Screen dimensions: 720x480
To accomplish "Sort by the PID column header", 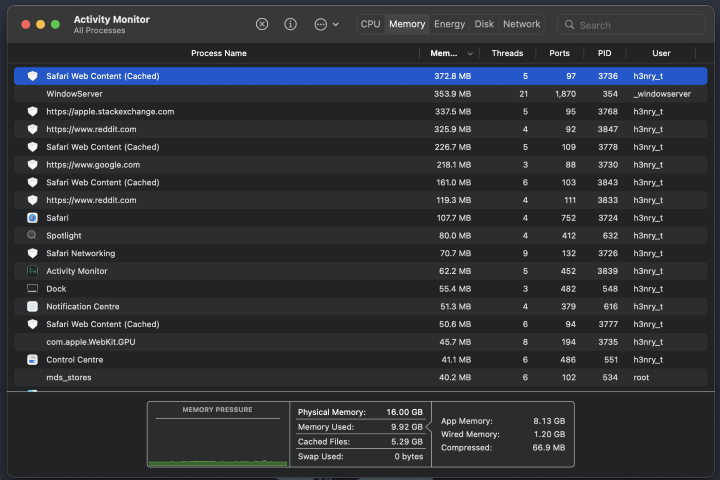I will click(x=604, y=53).
